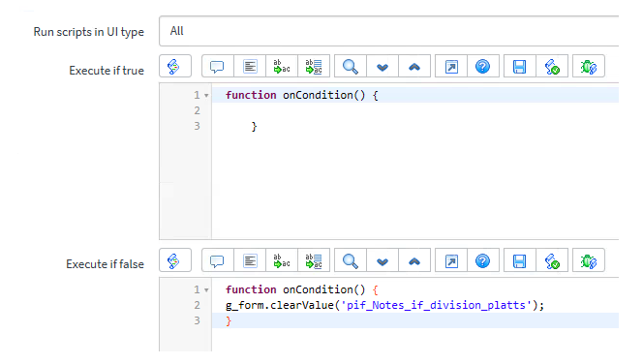Click the Execute if false label
Image resolution: width=643 pixels, height=364 pixels.
click(105, 264)
